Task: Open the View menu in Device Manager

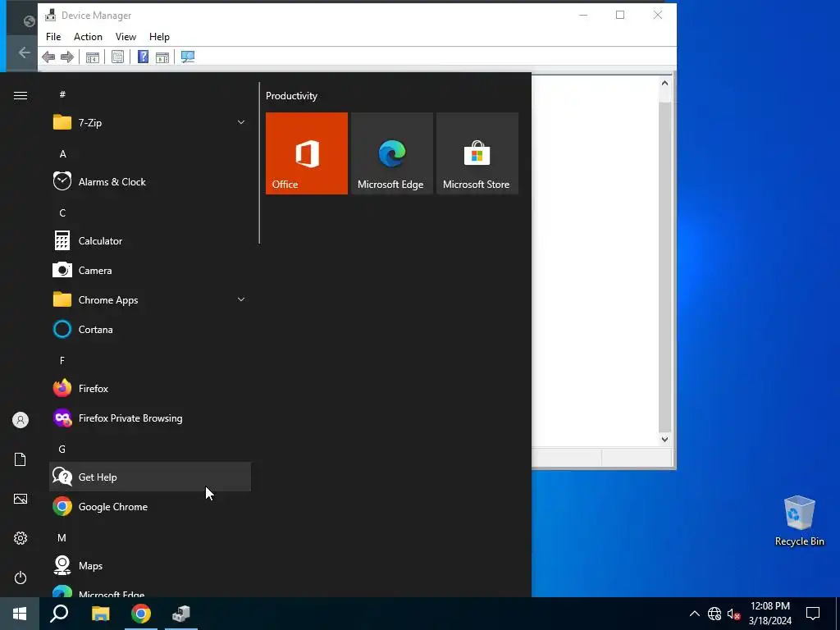Action: (x=126, y=36)
